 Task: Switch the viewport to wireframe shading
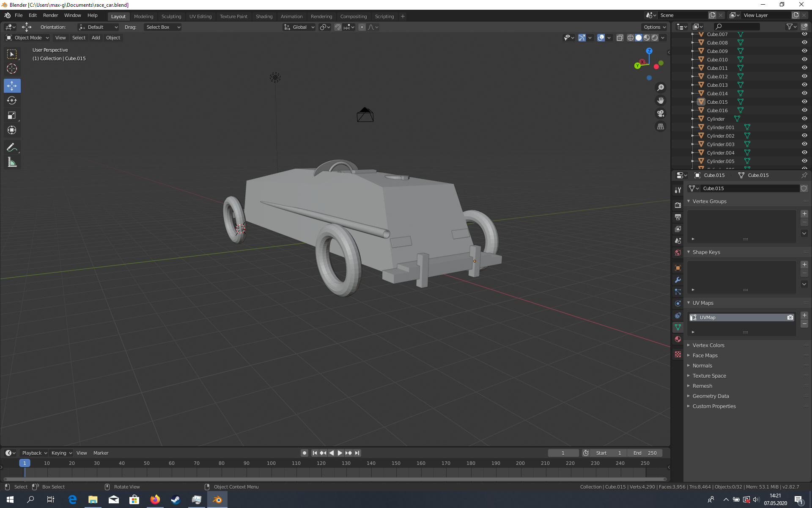tap(630, 38)
